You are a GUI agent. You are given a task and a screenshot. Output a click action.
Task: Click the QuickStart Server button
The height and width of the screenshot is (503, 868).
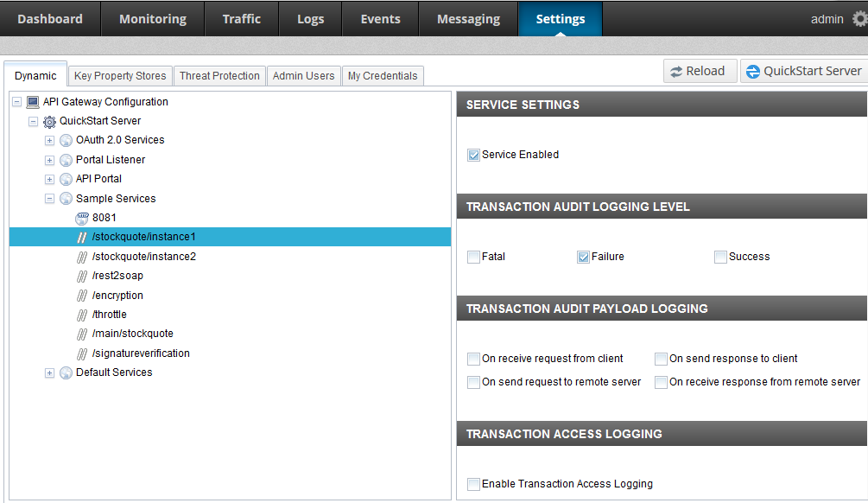click(x=803, y=70)
